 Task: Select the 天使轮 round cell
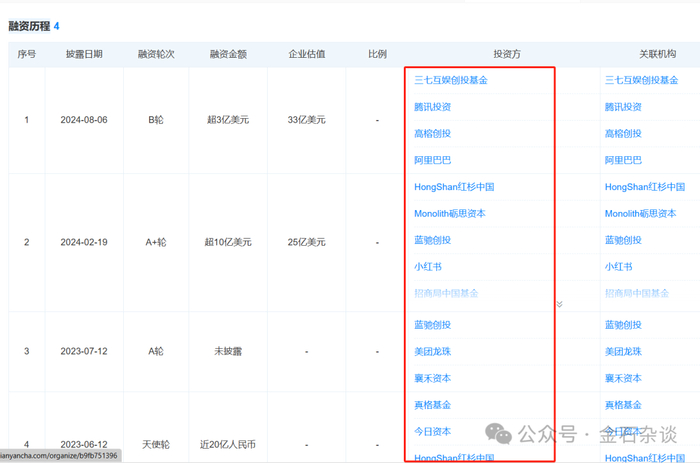[x=156, y=445]
